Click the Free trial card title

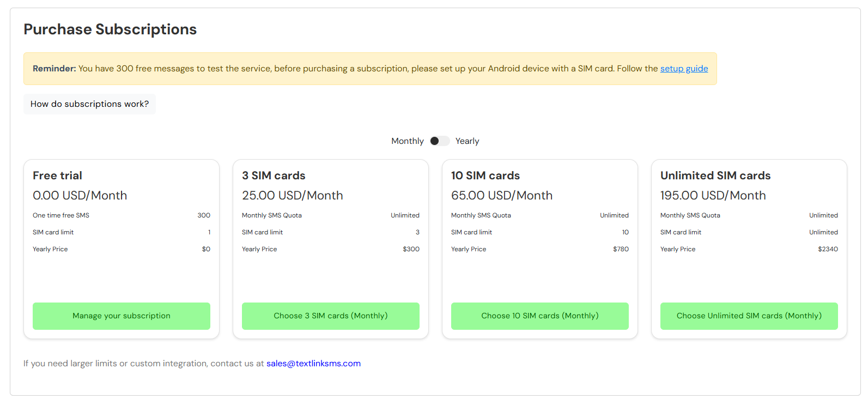(x=57, y=176)
